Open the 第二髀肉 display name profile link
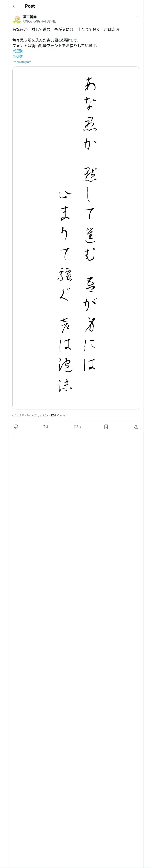Viewport: 152px width, 868px height. tap(30, 17)
